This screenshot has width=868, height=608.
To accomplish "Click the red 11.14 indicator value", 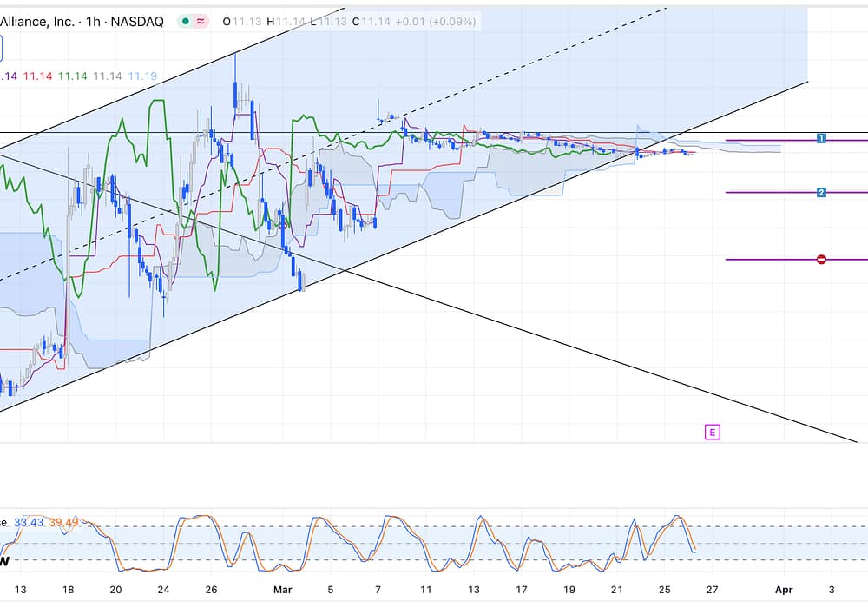I will pyautogui.click(x=37, y=76).
